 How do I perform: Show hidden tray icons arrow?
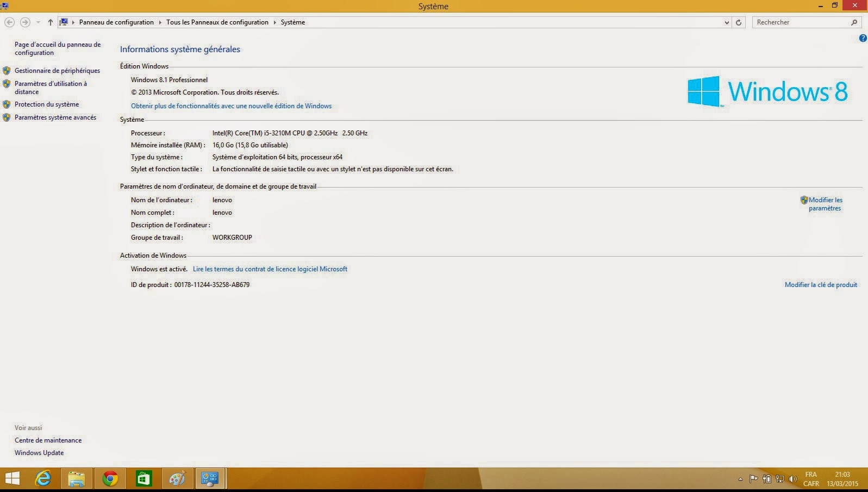click(740, 479)
